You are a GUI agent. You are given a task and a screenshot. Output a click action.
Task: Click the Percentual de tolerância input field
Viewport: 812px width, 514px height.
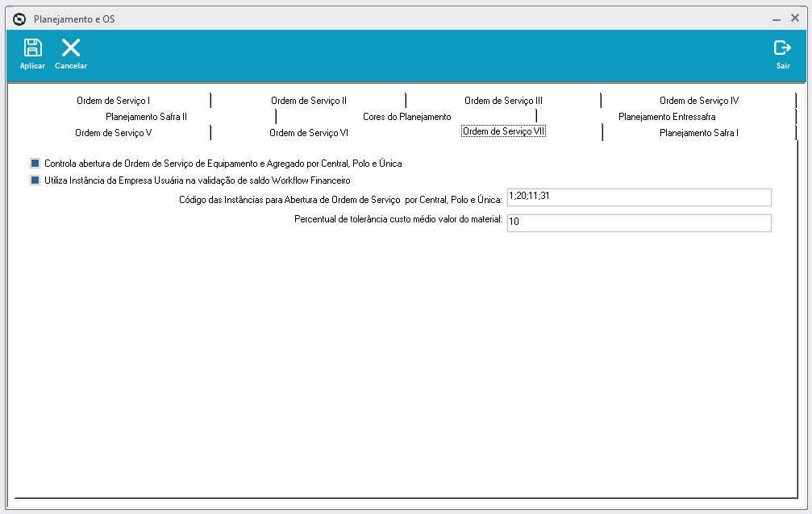[x=639, y=223]
